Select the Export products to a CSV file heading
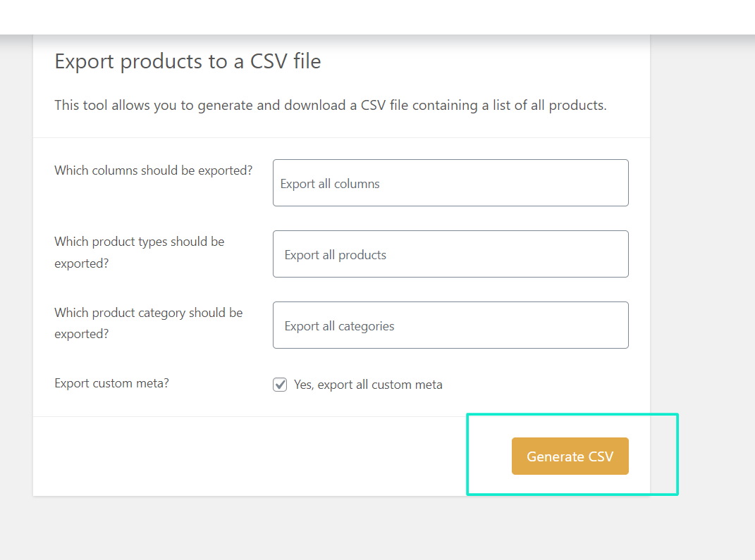 (x=188, y=61)
